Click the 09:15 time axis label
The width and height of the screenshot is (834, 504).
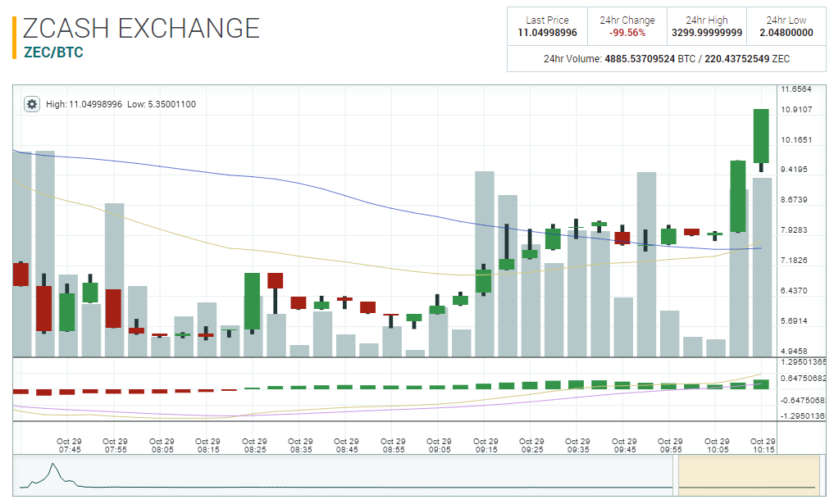(x=485, y=446)
